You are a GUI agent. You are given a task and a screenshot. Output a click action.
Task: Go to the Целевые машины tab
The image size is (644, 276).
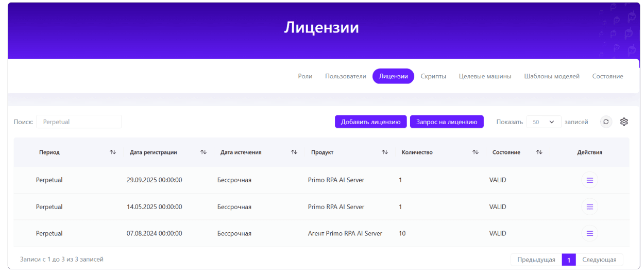click(x=485, y=76)
